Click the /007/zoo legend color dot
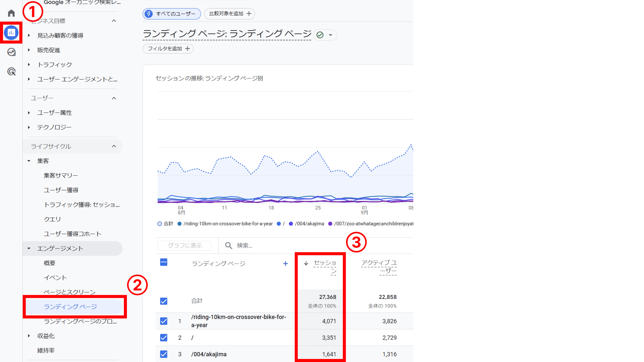The width and height of the screenshot is (644, 362). [x=330, y=224]
